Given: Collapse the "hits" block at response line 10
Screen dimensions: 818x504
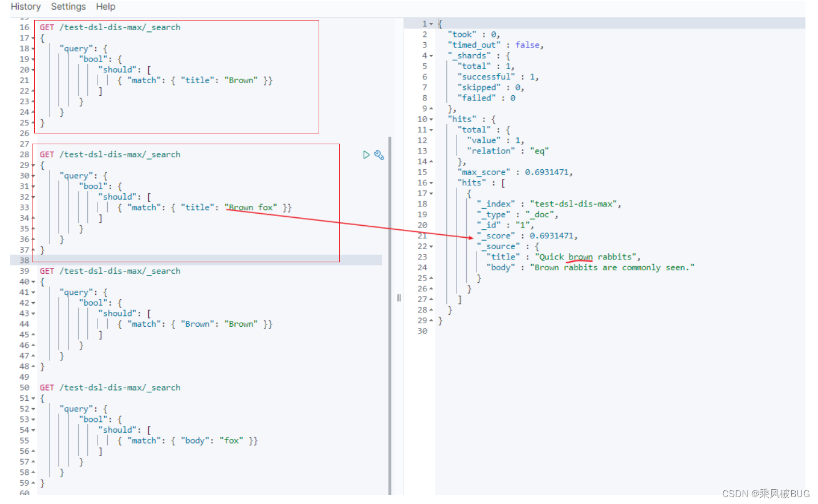Looking at the screenshot, I should pos(431,119).
